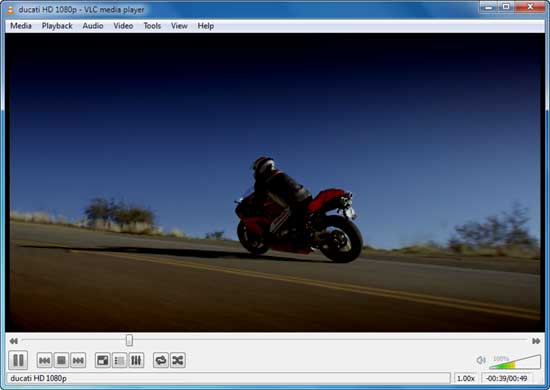Toggle fullscreen video mode
Image resolution: width=550 pixels, height=390 pixels.
[103, 360]
